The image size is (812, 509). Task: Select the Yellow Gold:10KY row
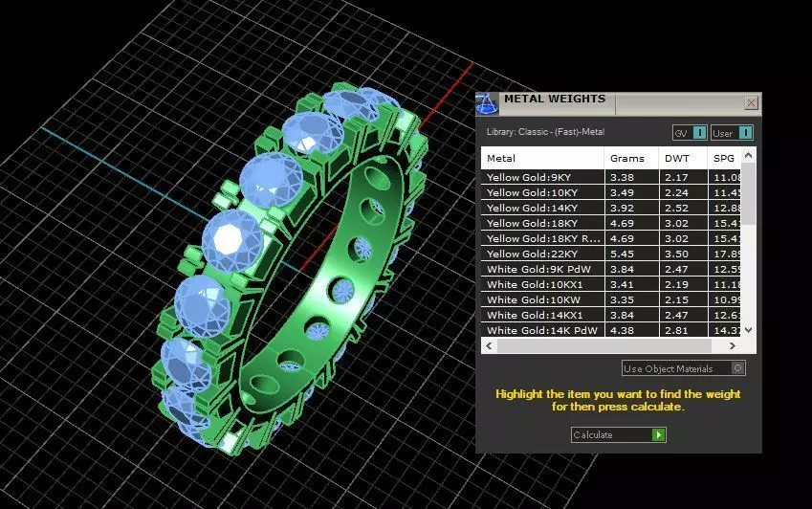[x=610, y=192]
